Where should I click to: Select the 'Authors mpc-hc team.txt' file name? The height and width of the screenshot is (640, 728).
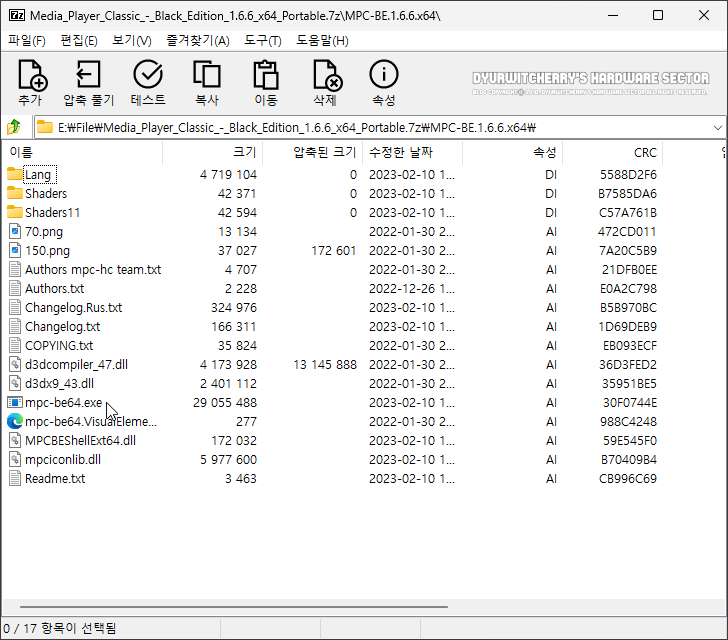tap(93, 269)
